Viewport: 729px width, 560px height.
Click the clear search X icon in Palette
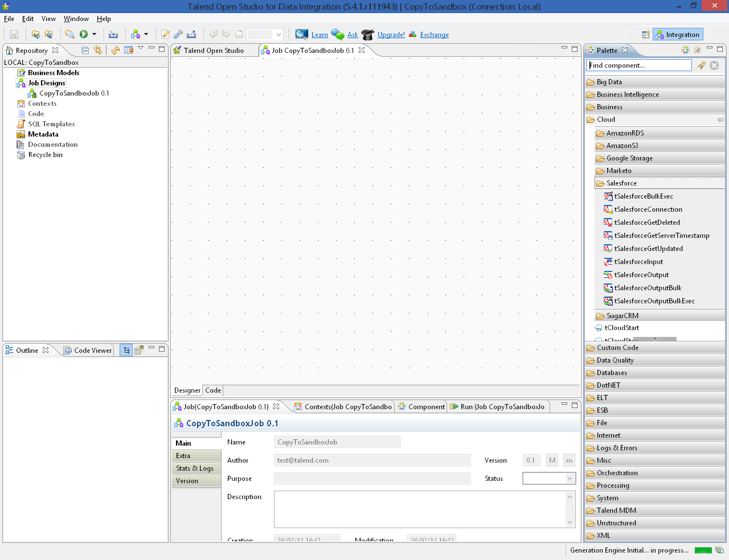click(x=714, y=65)
